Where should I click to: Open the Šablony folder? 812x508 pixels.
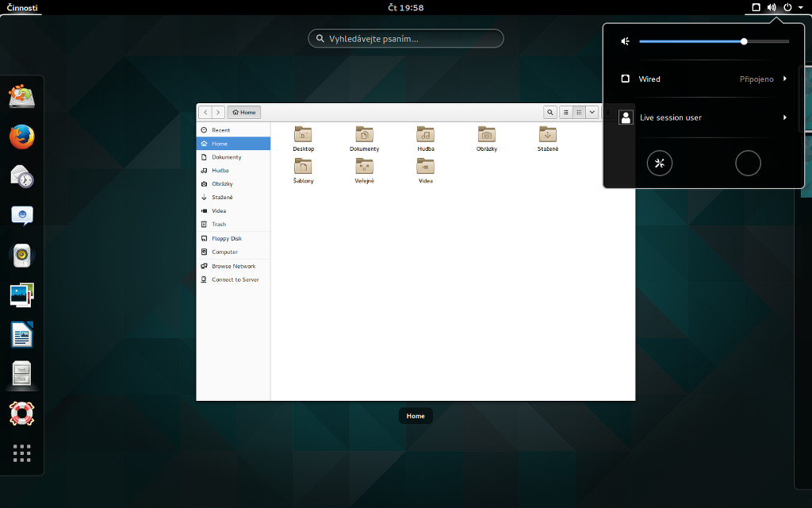(303, 171)
